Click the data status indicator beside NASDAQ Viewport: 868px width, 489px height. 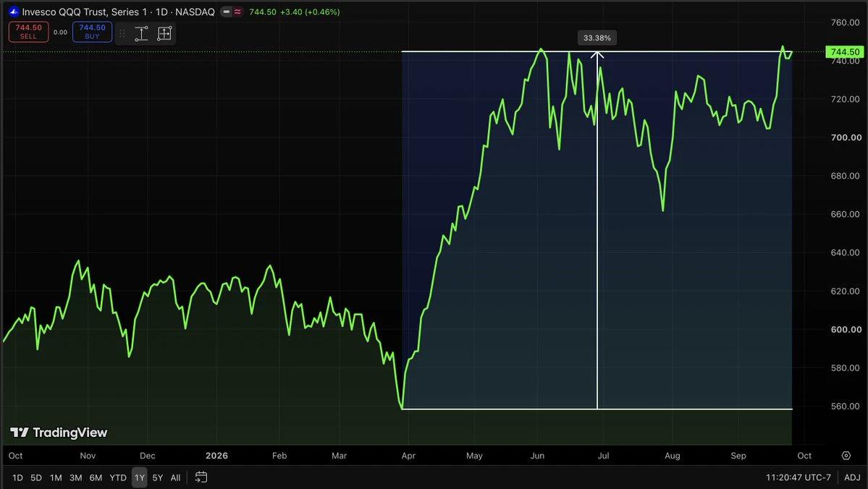pyautogui.click(x=232, y=12)
